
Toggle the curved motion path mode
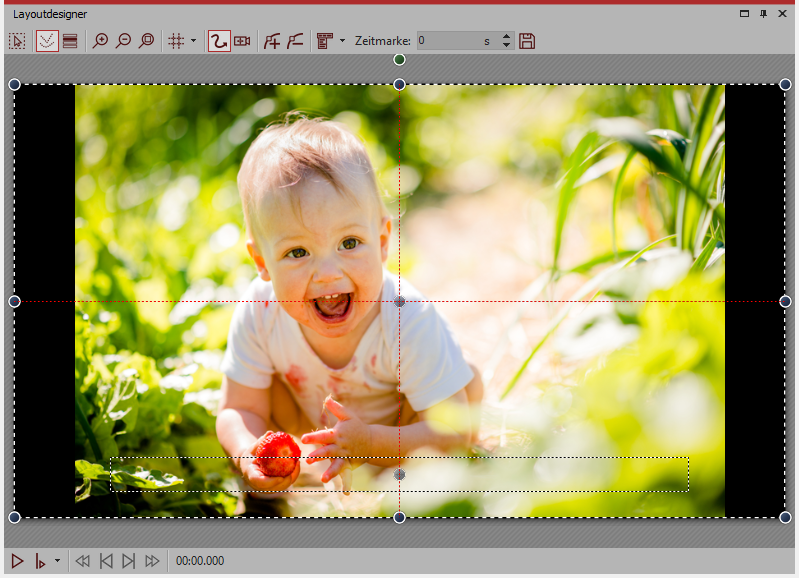tap(218, 41)
